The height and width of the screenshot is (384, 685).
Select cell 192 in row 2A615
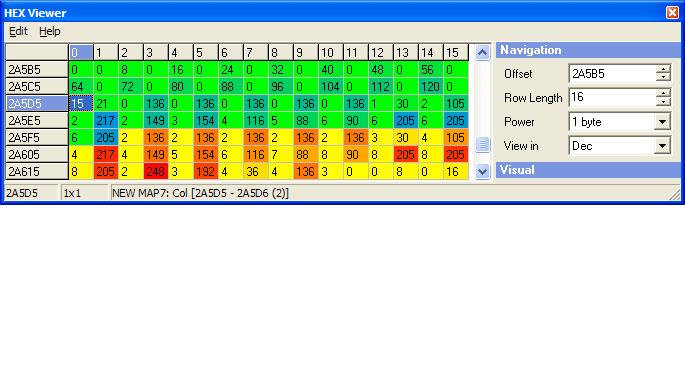click(205, 172)
